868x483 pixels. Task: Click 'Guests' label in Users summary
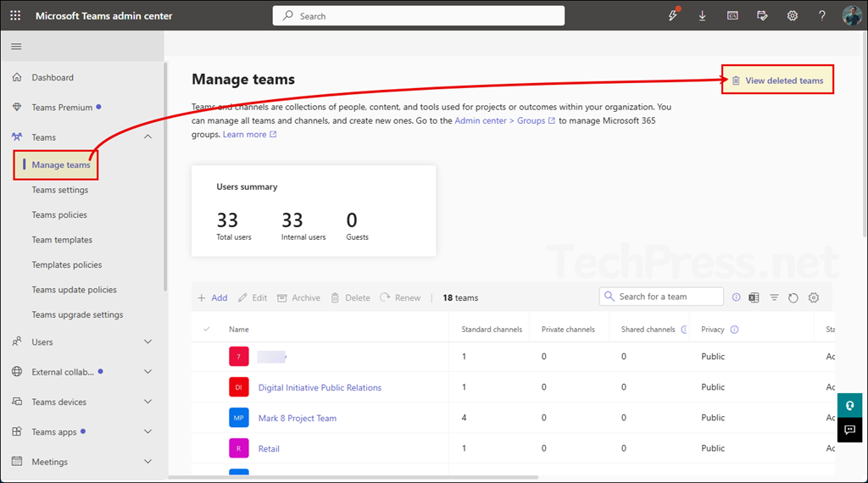357,236
